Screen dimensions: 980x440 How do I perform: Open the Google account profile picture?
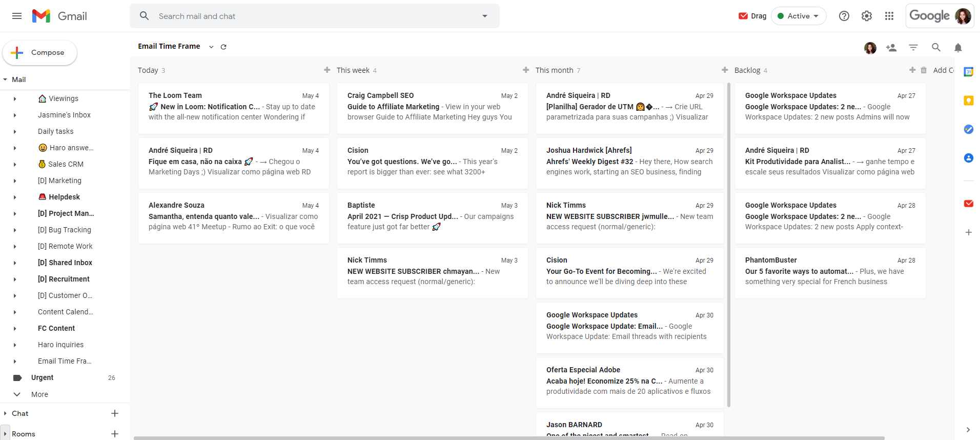point(963,16)
